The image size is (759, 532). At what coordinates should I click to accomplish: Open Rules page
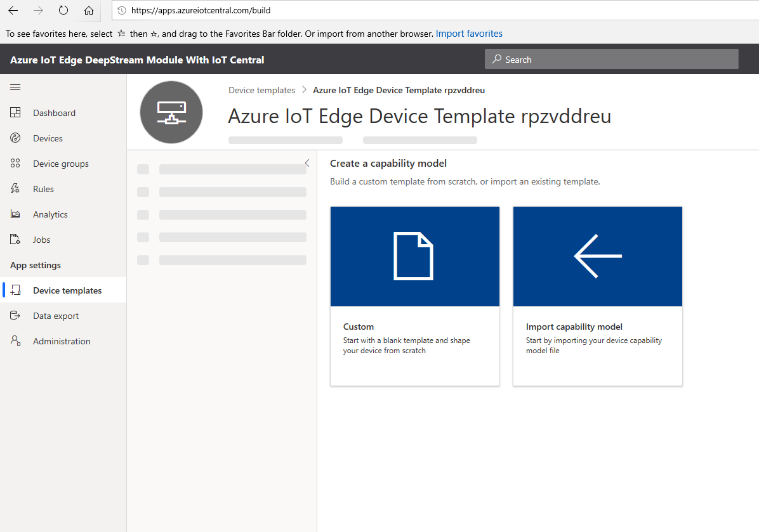click(x=44, y=189)
